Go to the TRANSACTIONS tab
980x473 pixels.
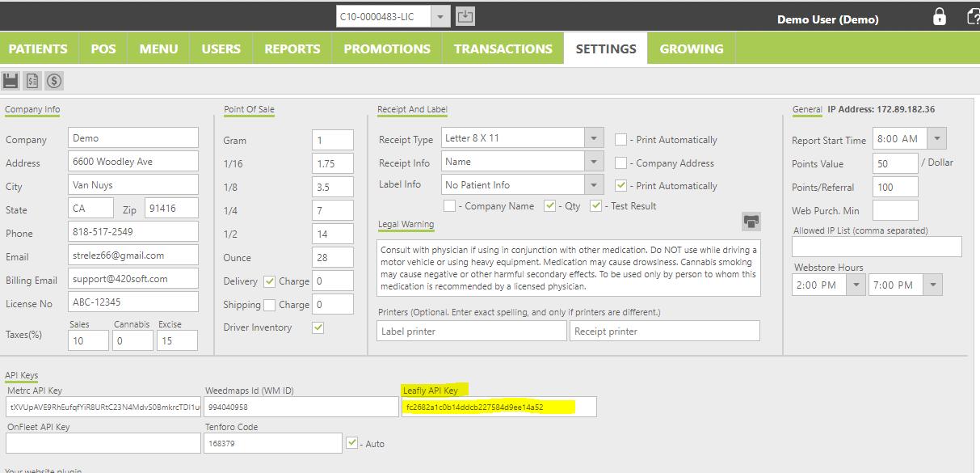coord(503,49)
